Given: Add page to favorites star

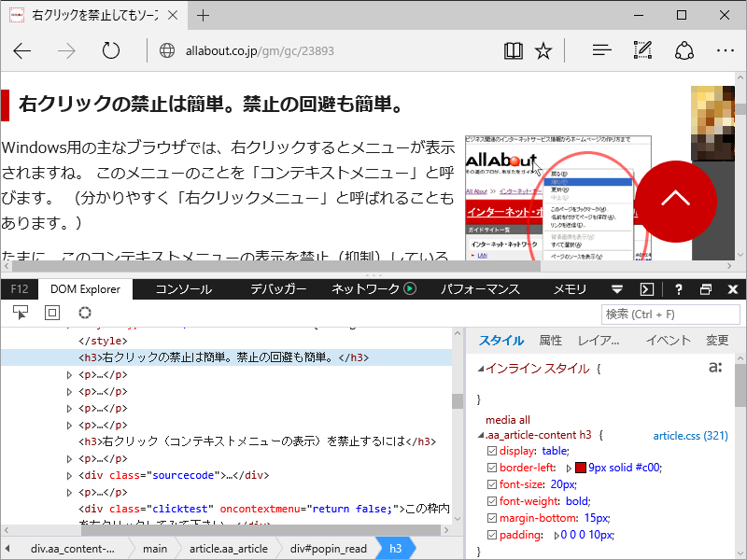Looking at the screenshot, I should [x=543, y=50].
